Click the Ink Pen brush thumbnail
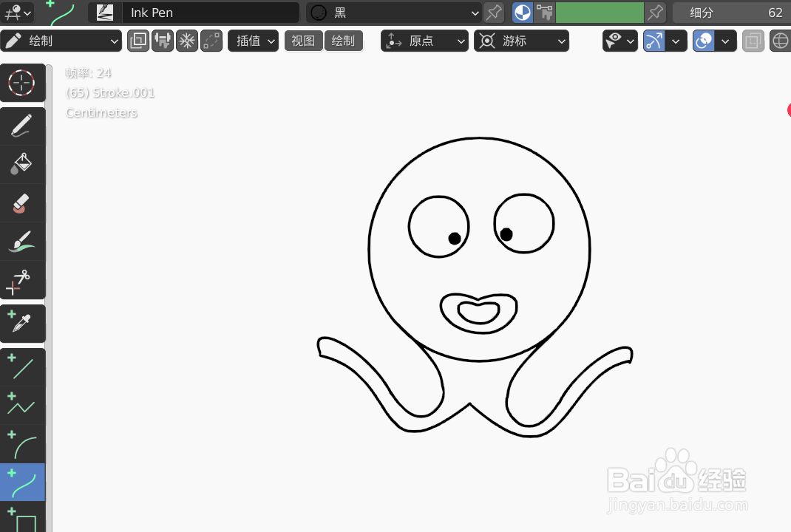This screenshot has height=532, width=791. 104,13
